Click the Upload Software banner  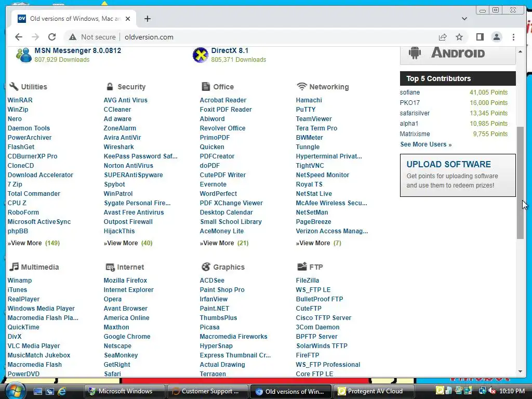click(x=458, y=175)
